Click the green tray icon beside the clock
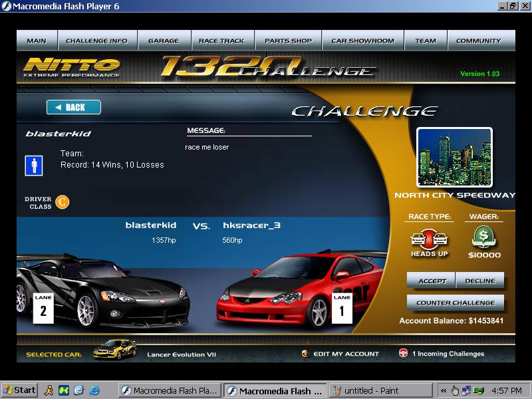The width and height of the screenshot is (532, 399). [478, 390]
